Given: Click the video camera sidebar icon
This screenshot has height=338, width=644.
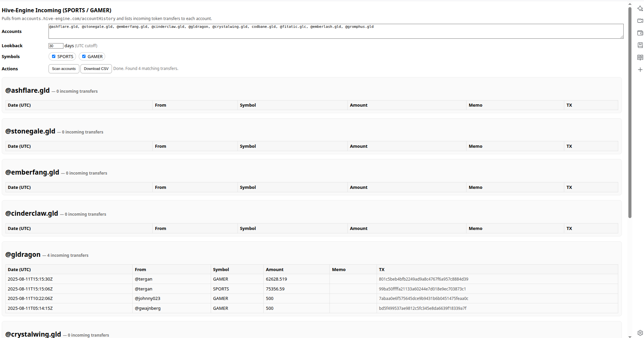Looking at the screenshot, I should coord(640,21).
